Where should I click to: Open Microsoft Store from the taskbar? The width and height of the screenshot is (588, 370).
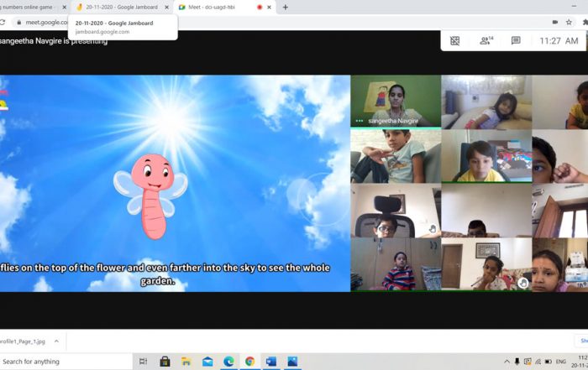coord(165,362)
